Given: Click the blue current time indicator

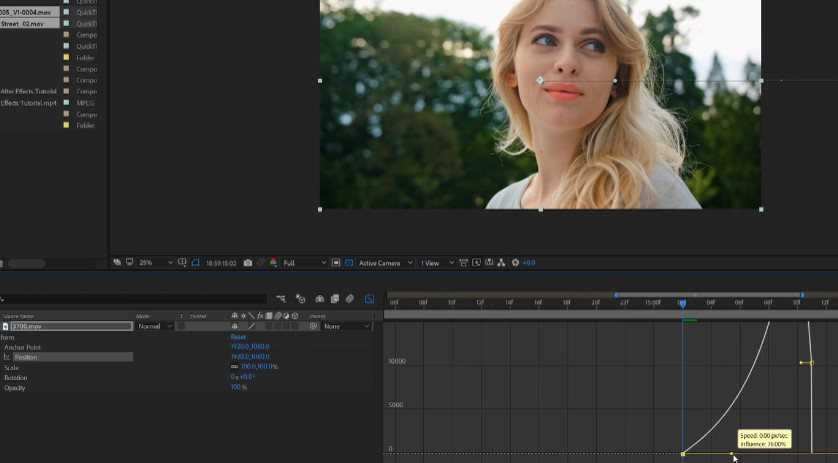Looking at the screenshot, I should point(682,302).
